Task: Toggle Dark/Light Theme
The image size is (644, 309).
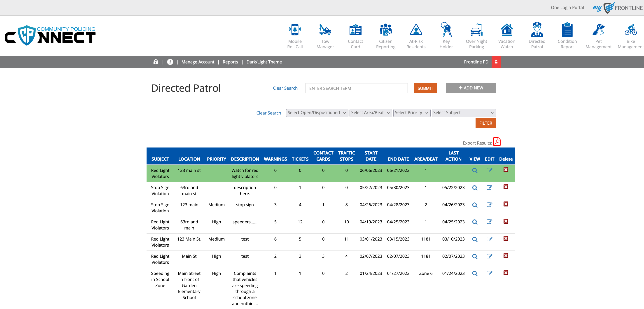Action: click(x=264, y=62)
